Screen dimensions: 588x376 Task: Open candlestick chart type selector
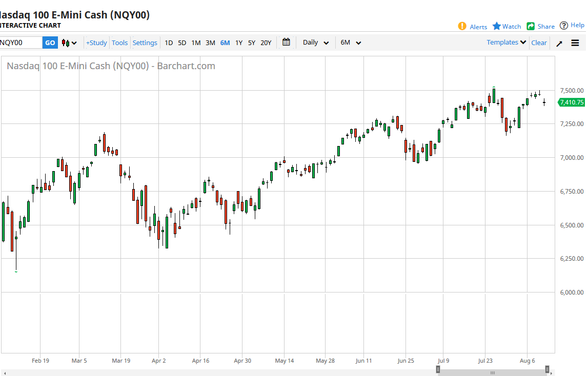[x=69, y=43]
